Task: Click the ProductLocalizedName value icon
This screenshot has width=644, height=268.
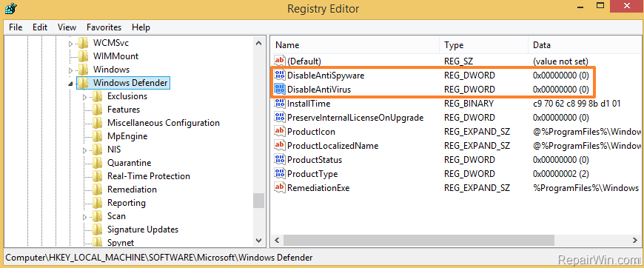Action: pos(280,145)
